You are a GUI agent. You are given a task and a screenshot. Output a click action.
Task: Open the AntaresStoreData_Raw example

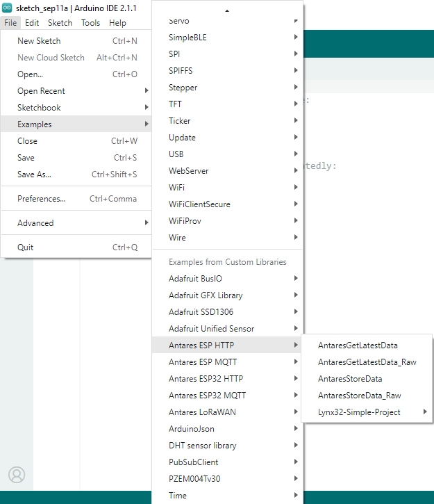click(x=359, y=396)
